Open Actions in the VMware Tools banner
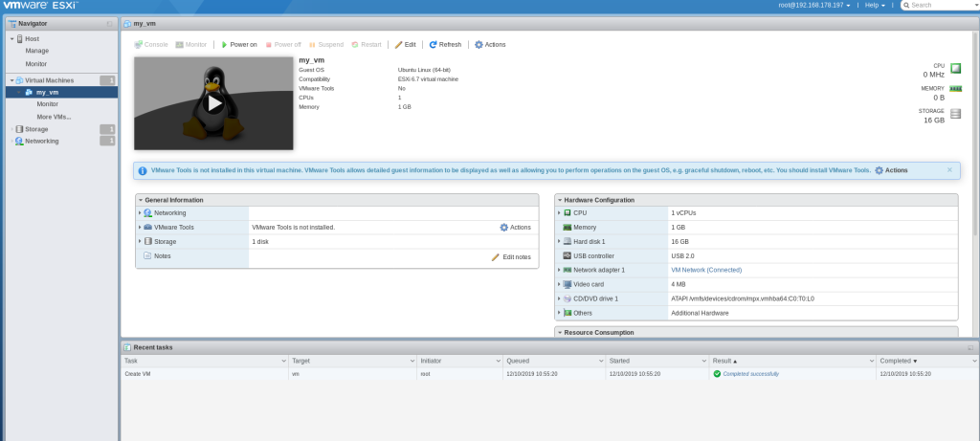The width and height of the screenshot is (980, 441). click(891, 170)
